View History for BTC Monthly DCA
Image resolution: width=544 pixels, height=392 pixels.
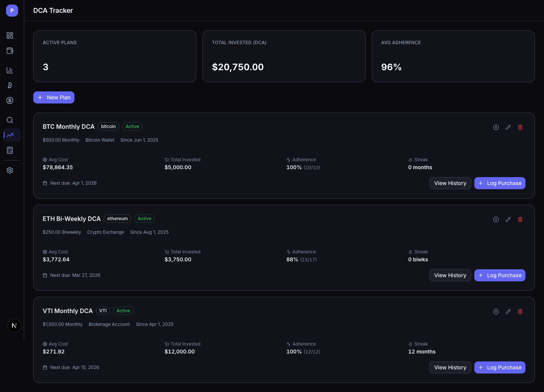pyautogui.click(x=450, y=183)
